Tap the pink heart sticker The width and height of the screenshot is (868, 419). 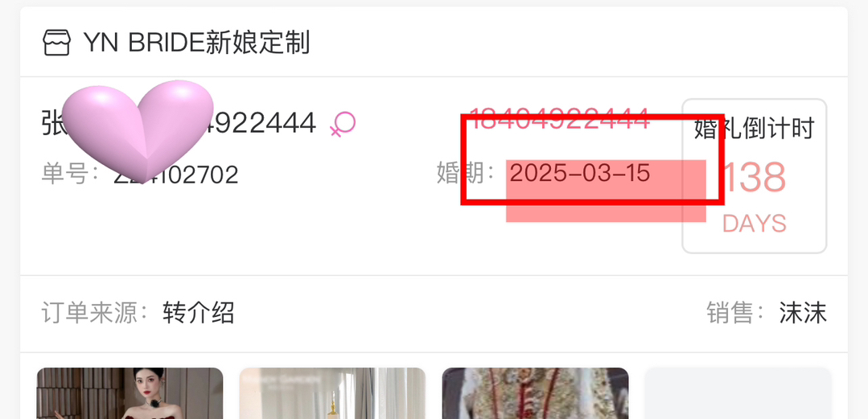click(x=138, y=130)
